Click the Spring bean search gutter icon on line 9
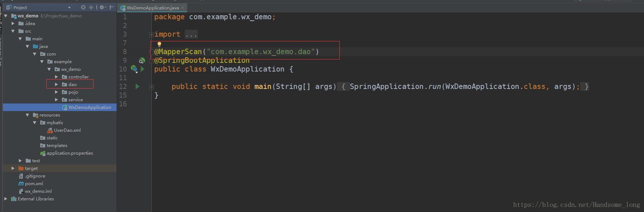The width and height of the screenshot is (644, 212). click(142, 61)
